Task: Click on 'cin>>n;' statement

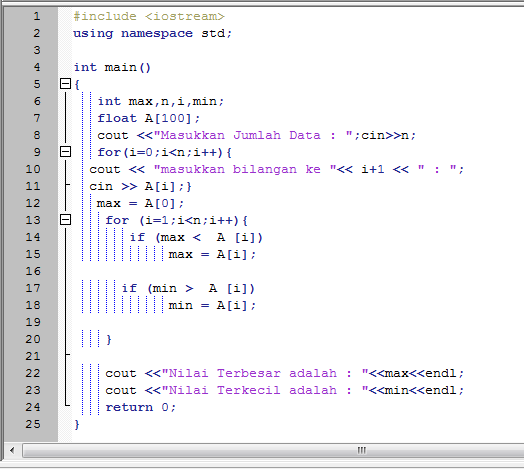Action: click(389, 135)
